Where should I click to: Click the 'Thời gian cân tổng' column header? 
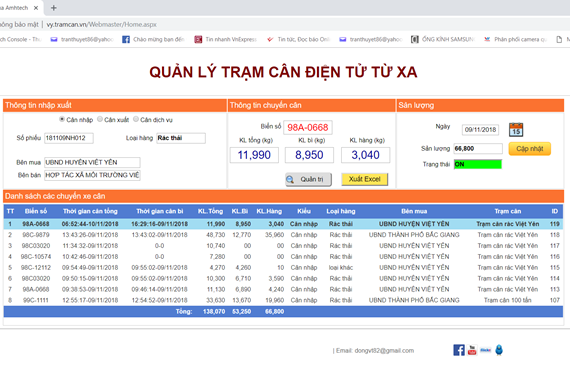pos(90,211)
